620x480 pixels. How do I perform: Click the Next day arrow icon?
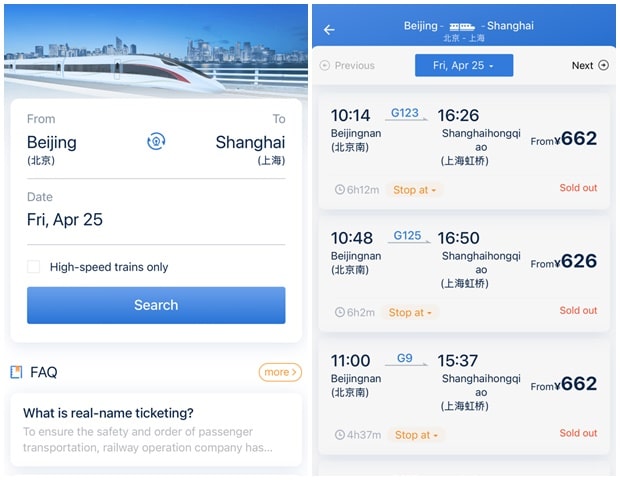coord(603,65)
